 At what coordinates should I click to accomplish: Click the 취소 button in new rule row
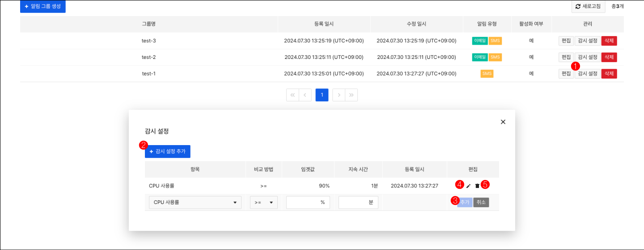pyautogui.click(x=481, y=202)
